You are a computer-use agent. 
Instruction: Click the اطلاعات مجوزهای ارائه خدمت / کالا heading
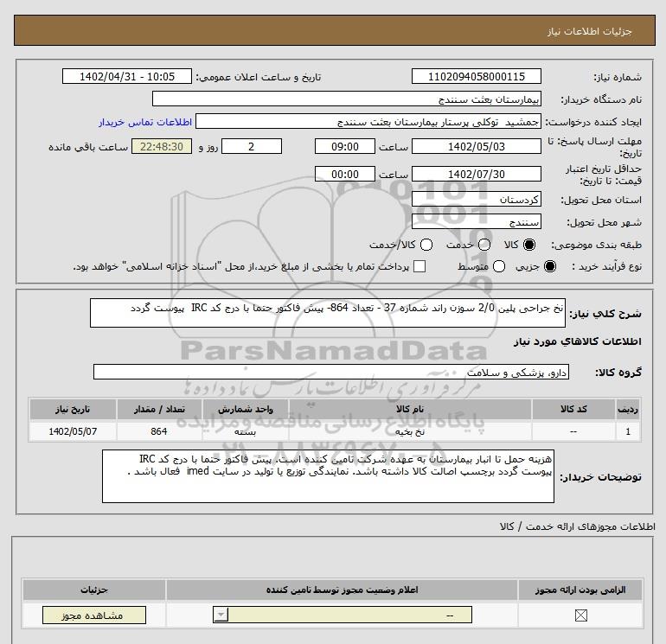(x=577, y=526)
